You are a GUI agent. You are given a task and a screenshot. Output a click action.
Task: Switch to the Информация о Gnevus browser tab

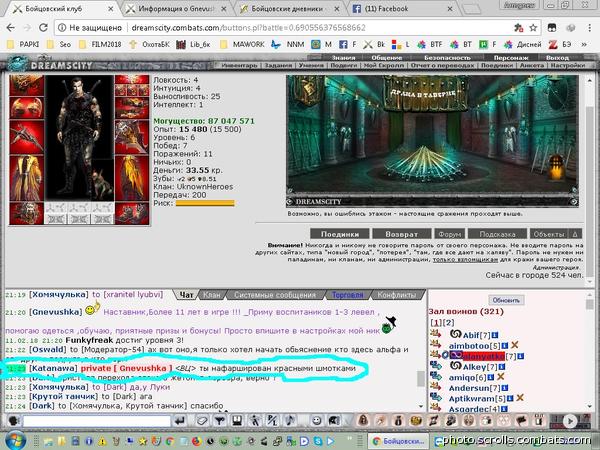[x=176, y=8]
